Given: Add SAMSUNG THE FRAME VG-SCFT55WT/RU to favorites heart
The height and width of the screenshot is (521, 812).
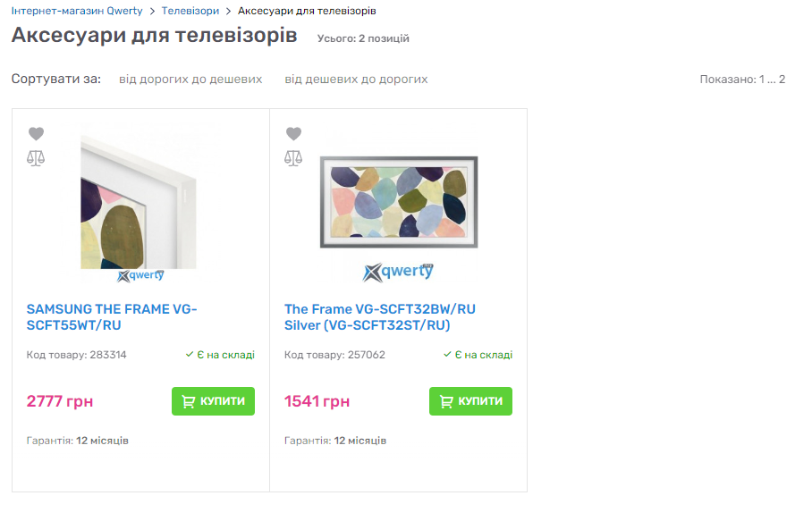Looking at the screenshot, I should point(36,133).
